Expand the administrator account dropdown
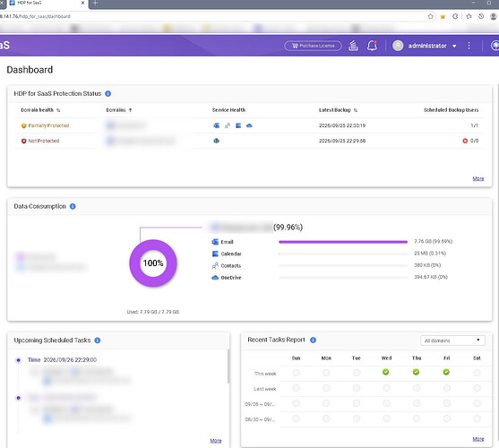 point(454,46)
